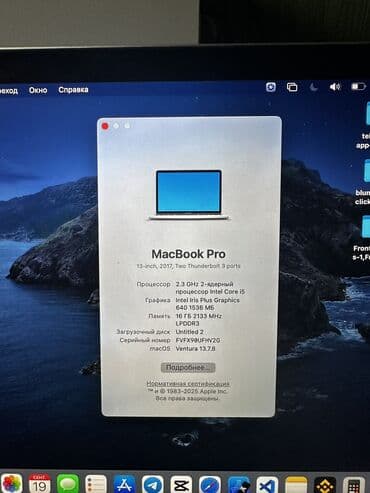Screen dimensions: 370x493
Task: Toggle Focus moon icon in menu bar
Action: 314,87
